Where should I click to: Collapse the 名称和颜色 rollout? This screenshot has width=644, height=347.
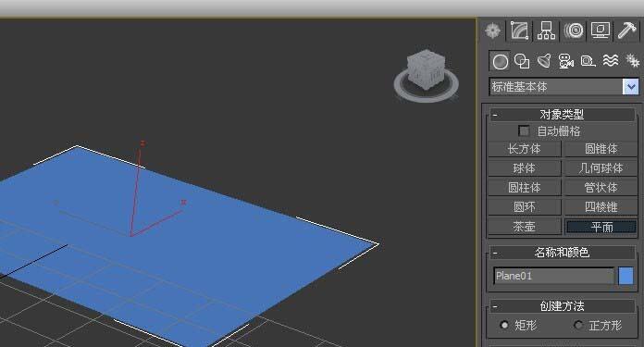click(x=562, y=252)
